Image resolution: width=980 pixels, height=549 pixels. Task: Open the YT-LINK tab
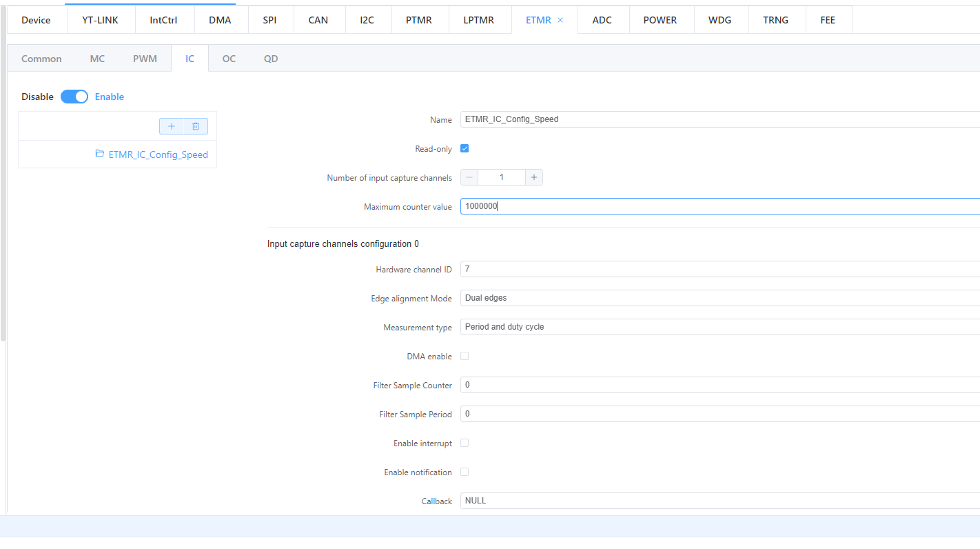pos(101,20)
